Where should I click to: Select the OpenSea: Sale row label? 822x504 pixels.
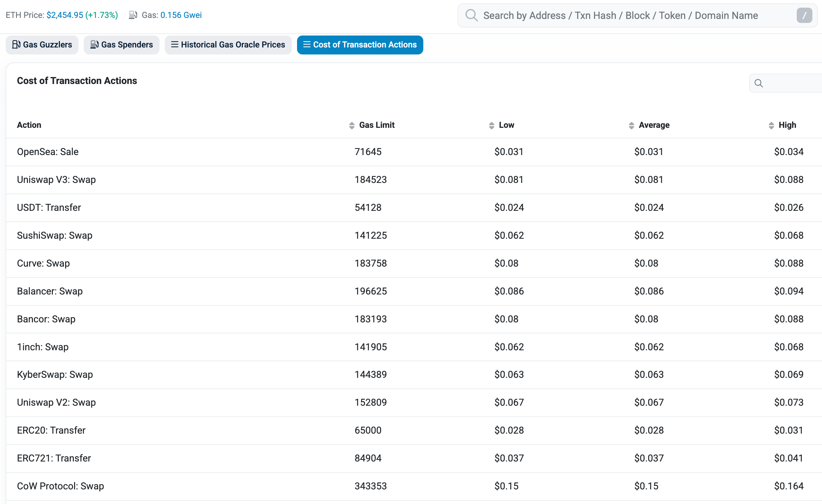coord(48,152)
